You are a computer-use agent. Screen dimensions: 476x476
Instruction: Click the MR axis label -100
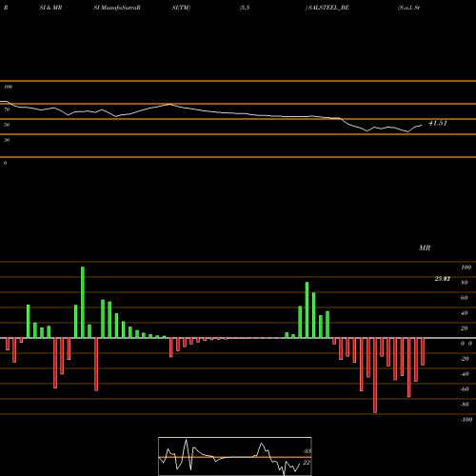(466, 420)
